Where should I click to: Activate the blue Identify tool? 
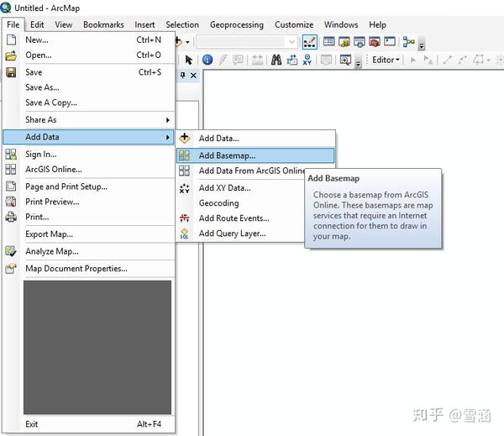(207, 60)
